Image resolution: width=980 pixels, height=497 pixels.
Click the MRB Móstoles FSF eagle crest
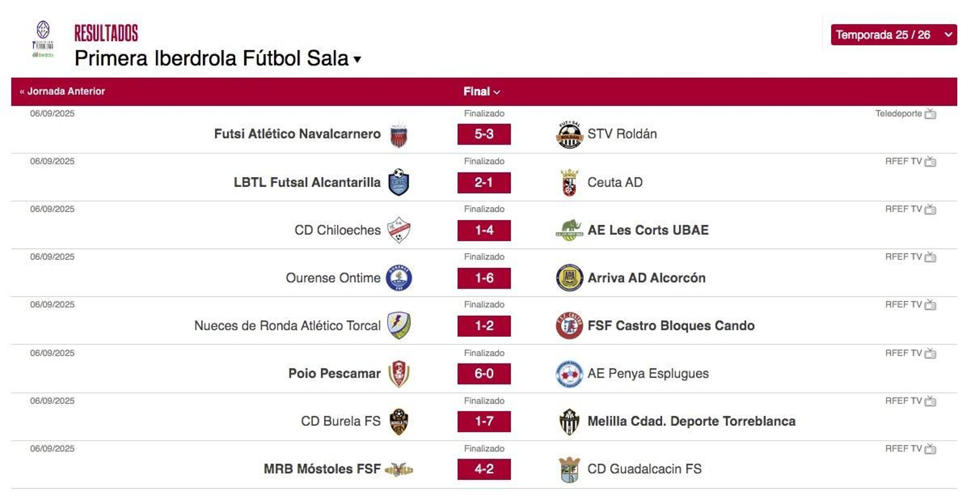point(399,469)
